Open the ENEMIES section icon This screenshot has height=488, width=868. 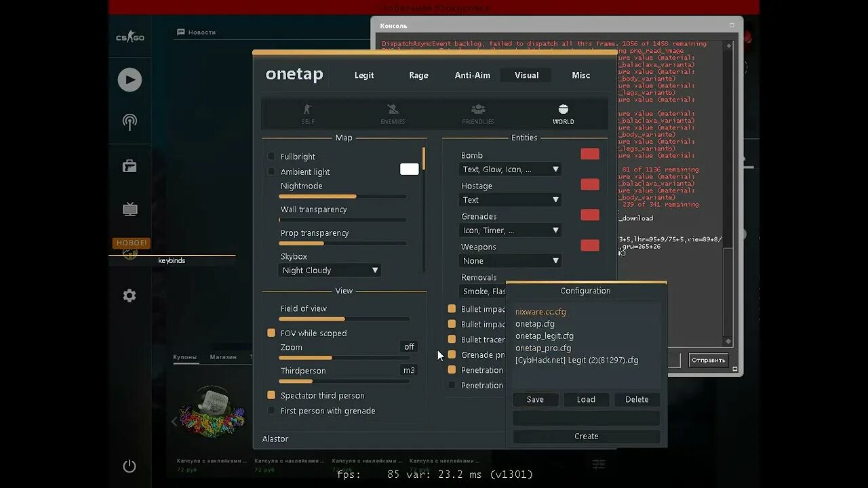coord(392,114)
